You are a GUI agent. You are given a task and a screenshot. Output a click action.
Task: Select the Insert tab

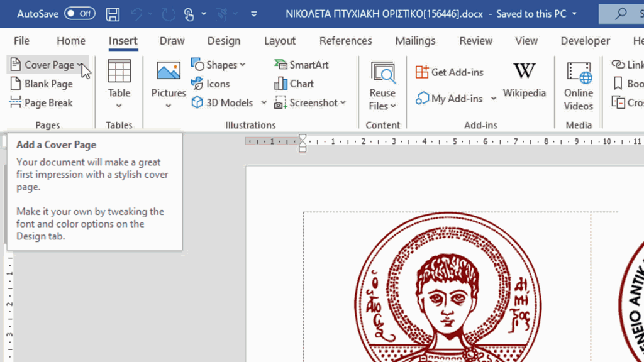(123, 41)
